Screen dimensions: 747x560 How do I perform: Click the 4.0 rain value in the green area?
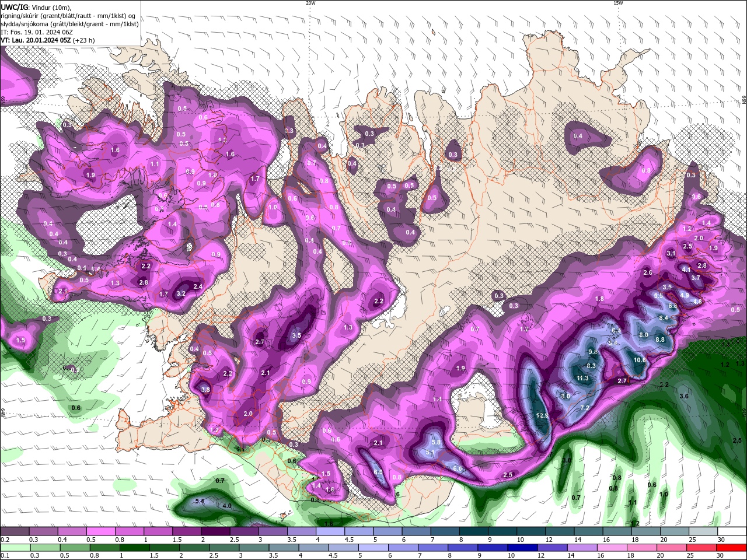click(226, 506)
